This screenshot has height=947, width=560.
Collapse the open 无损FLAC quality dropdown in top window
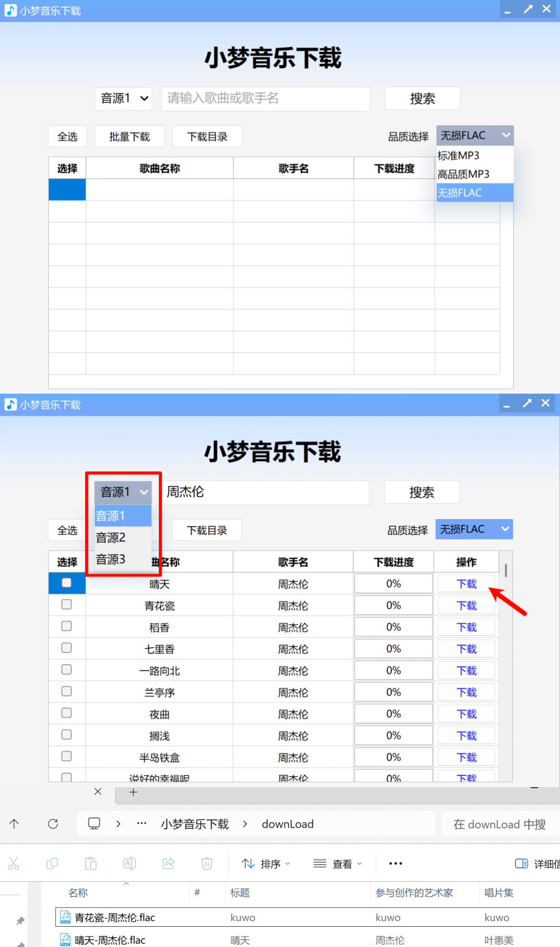coord(475,135)
